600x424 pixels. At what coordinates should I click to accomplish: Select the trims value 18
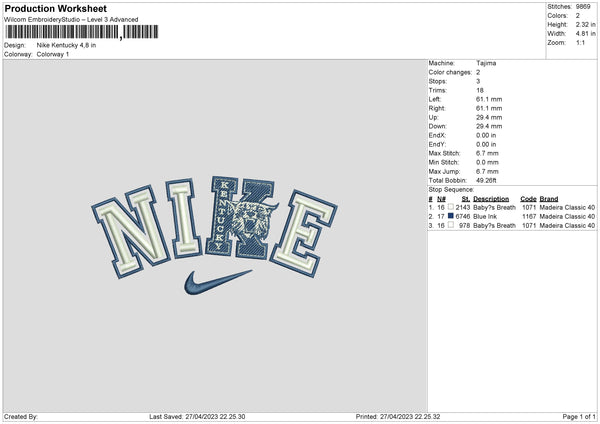(480, 90)
